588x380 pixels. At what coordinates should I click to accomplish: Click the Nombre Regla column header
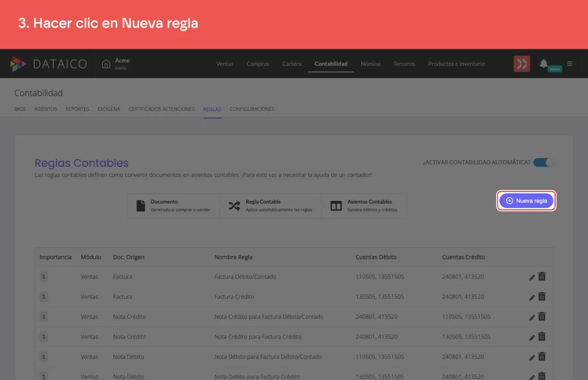click(233, 257)
